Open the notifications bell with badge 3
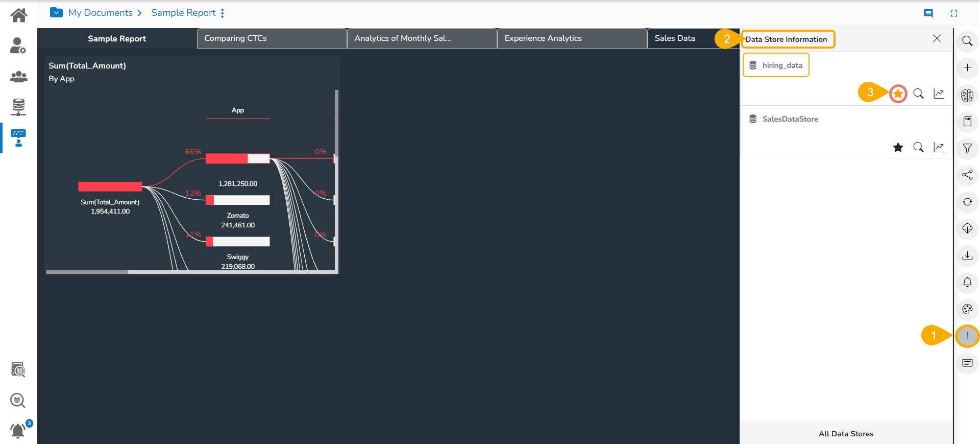The image size is (980, 444). [x=18, y=431]
